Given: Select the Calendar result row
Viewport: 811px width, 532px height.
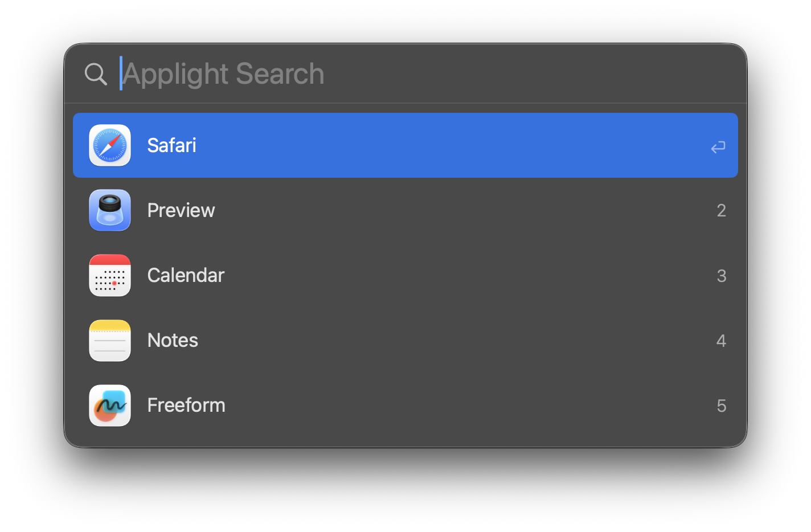Looking at the screenshot, I should 399,275.
